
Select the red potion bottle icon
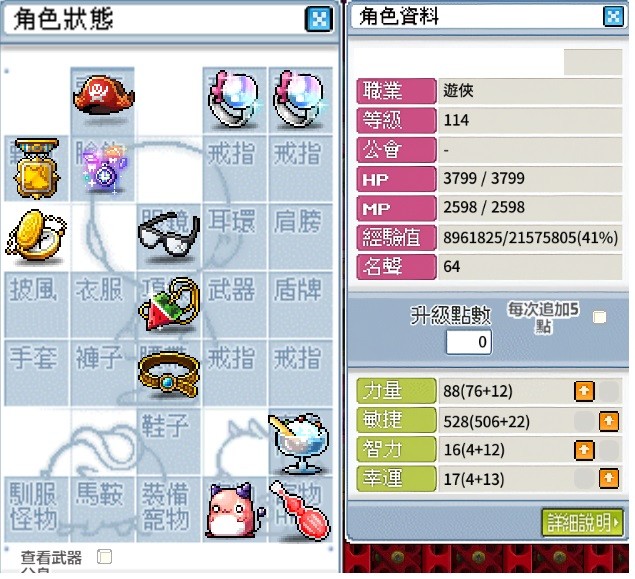click(x=300, y=511)
